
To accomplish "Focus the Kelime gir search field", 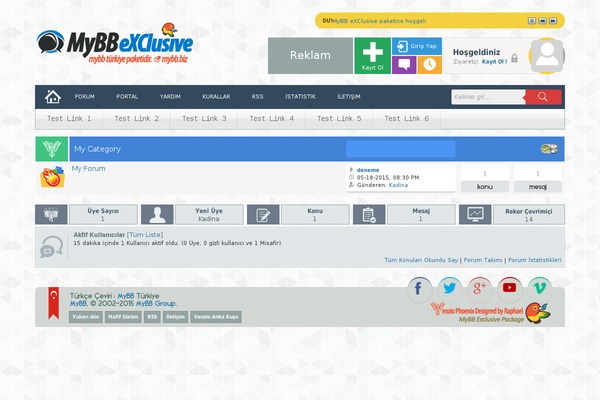I will (x=488, y=97).
